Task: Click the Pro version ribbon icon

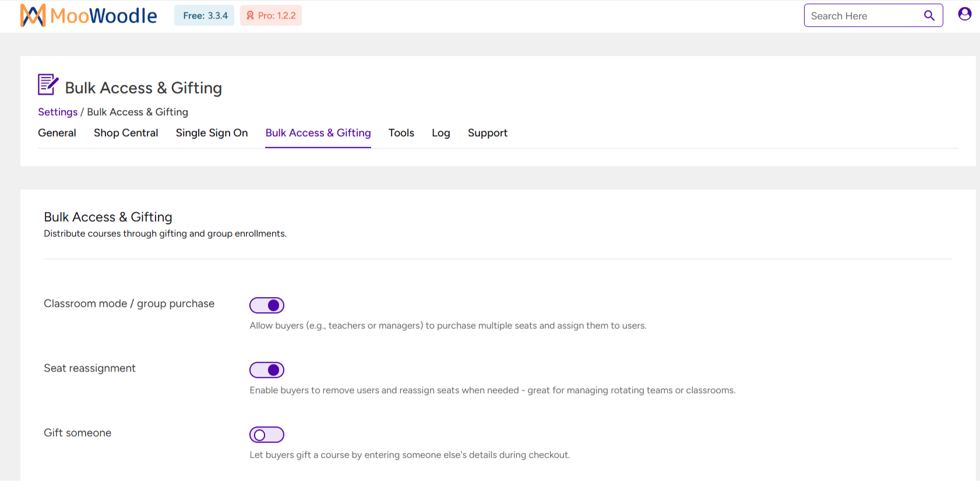Action: (x=250, y=16)
